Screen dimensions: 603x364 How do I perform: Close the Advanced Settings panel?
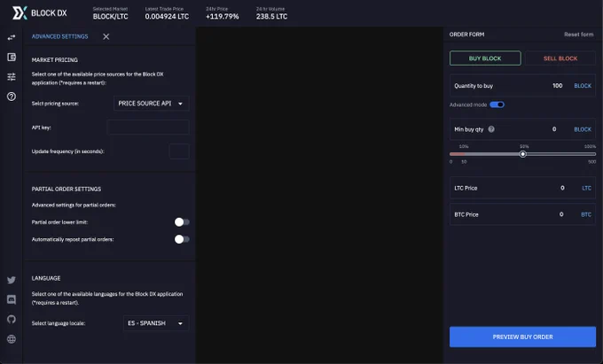pyautogui.click(x=106, y=36)
